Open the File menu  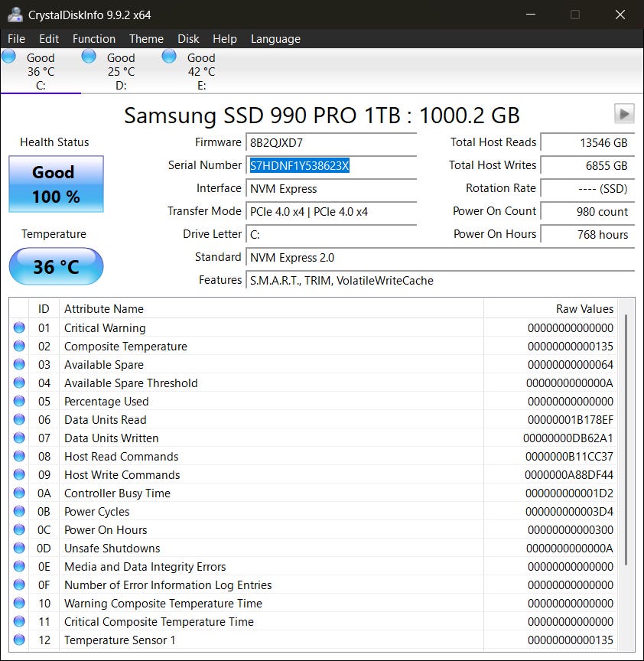(x=16, y=39)
